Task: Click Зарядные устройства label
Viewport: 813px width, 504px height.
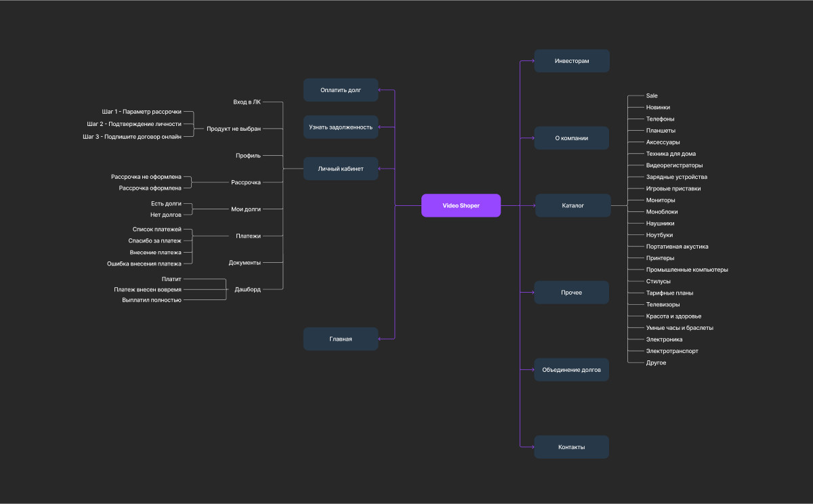Action: [677, 177]
